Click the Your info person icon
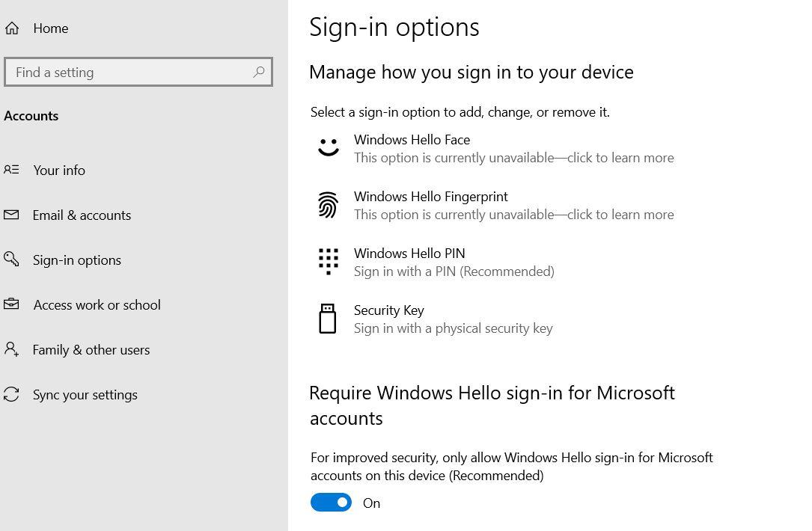 pyautogui.click(x=11, y=170)
